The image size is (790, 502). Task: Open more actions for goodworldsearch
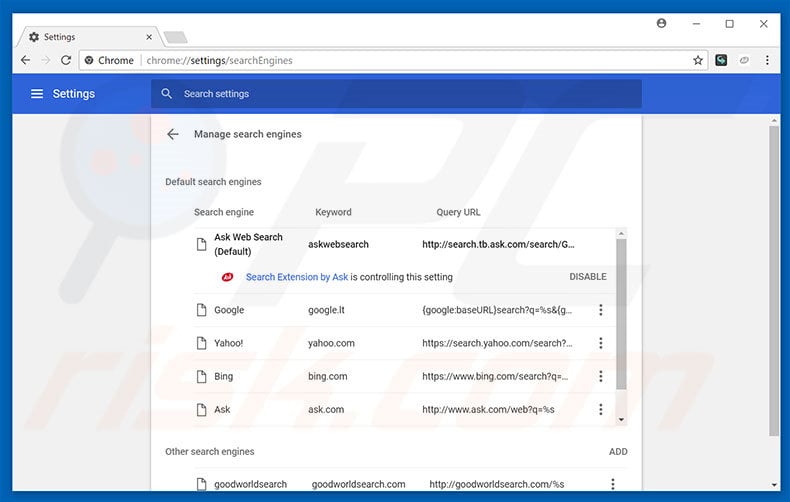pos(613,484)
